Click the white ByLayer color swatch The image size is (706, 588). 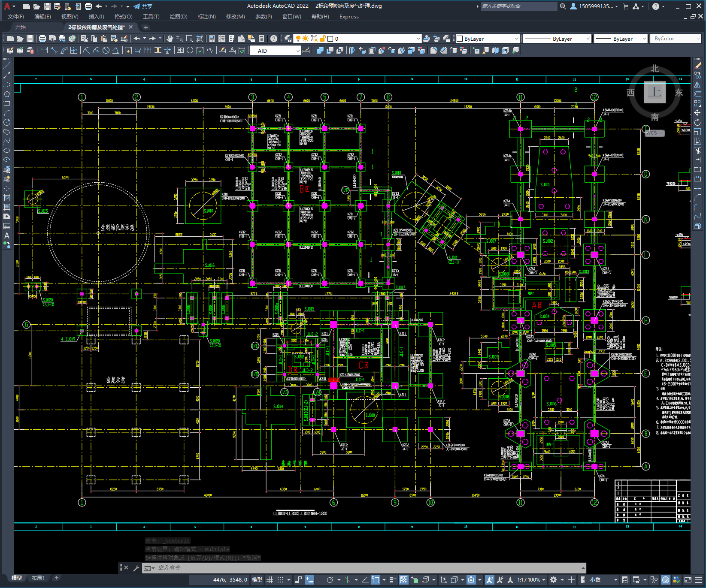460,39
